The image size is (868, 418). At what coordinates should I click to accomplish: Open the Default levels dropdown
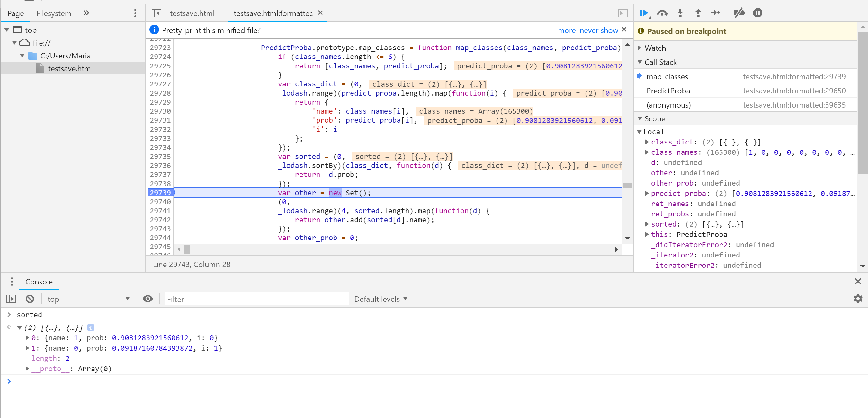point(380,299)
